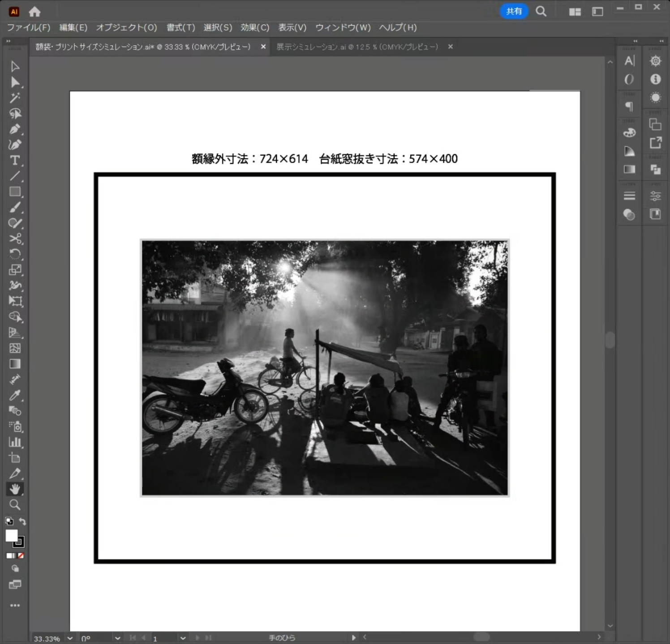
Task: Open the zoom level dropdown at 33.33%
Action: tap(70, 638)
